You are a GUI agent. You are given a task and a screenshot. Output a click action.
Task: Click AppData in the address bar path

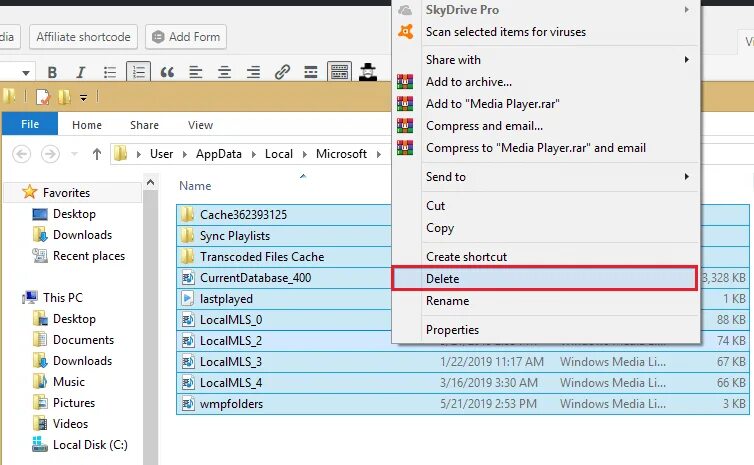[219, 154]
